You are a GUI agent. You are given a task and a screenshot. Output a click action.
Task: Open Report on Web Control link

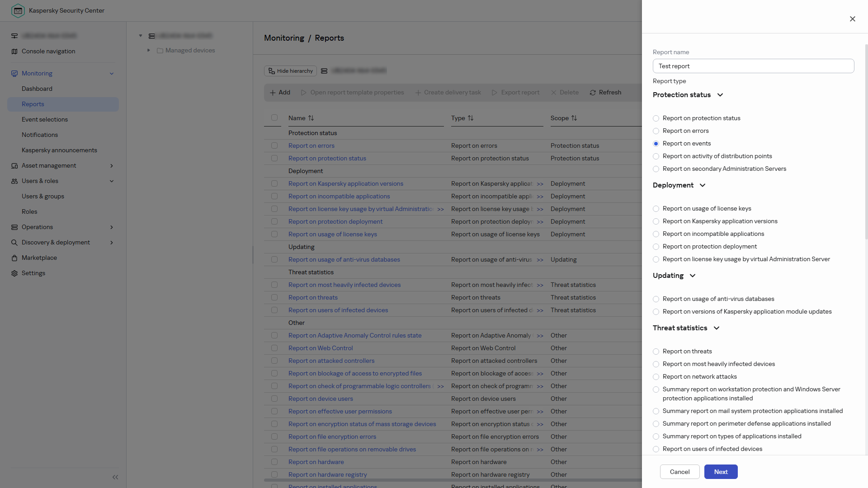click(321, 348)
